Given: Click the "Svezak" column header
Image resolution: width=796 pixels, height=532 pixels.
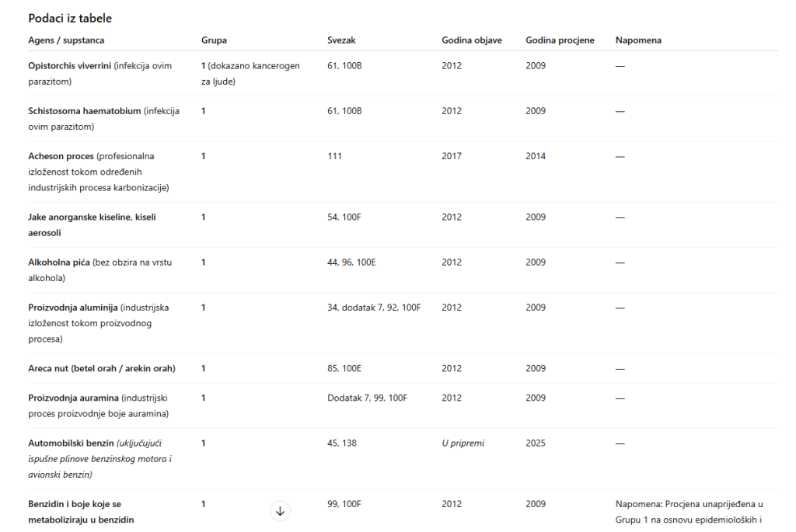Looking at the screenshot, I should (341, 40).
